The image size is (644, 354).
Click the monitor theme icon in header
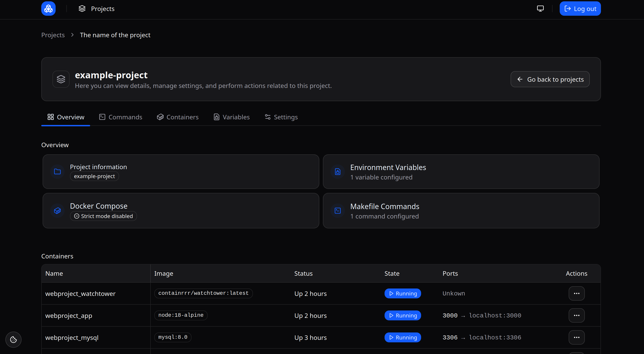tap(540, 9)
